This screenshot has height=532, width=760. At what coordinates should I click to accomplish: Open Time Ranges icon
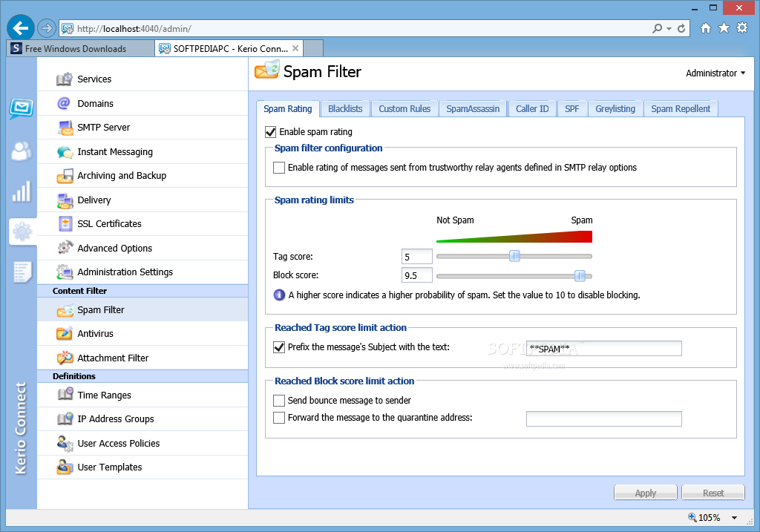[x=65, y=395]
